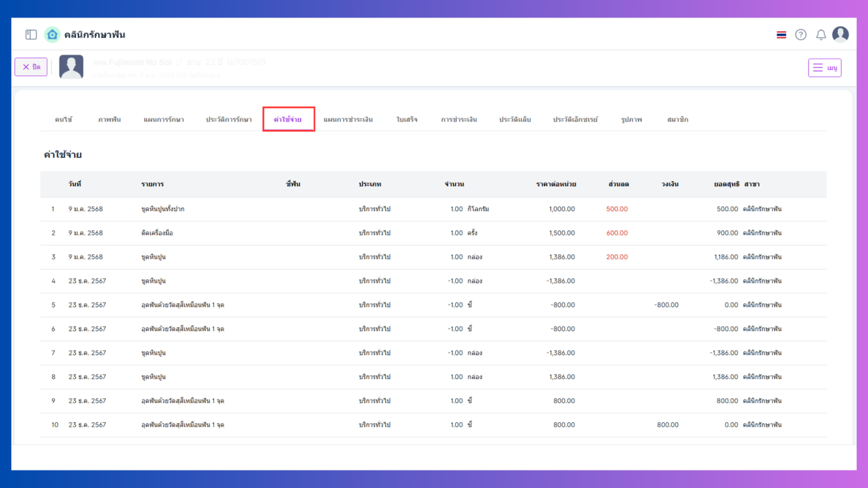This screenshot has width=868, height=488.
Task: Open the Thai flag language selector
Action: [x=781, y=35]
